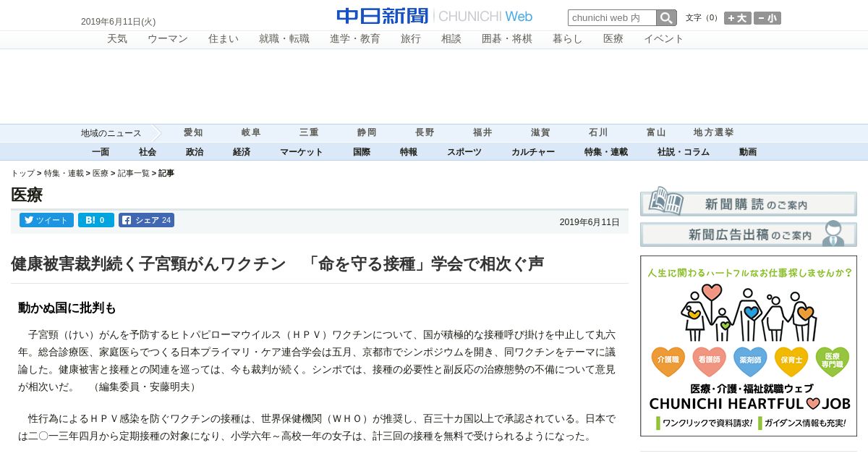Select 静岡 regional news
The height and width of the screenshot is (456, 868).
[x=367, y=132]
